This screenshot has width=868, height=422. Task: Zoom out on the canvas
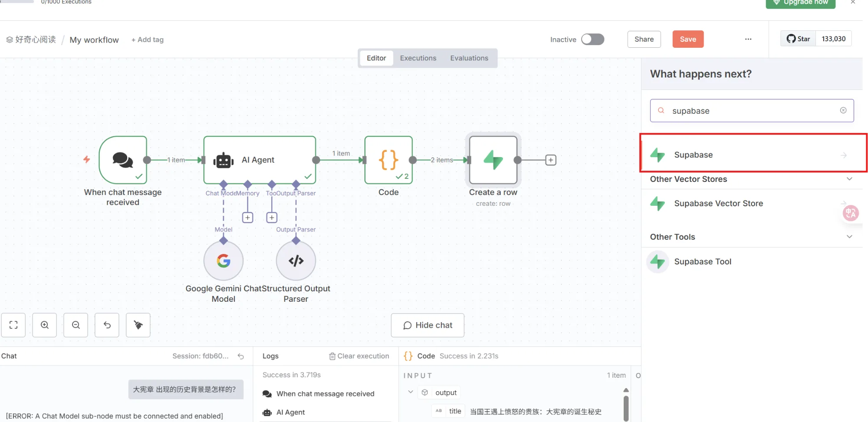pos(76,325)
